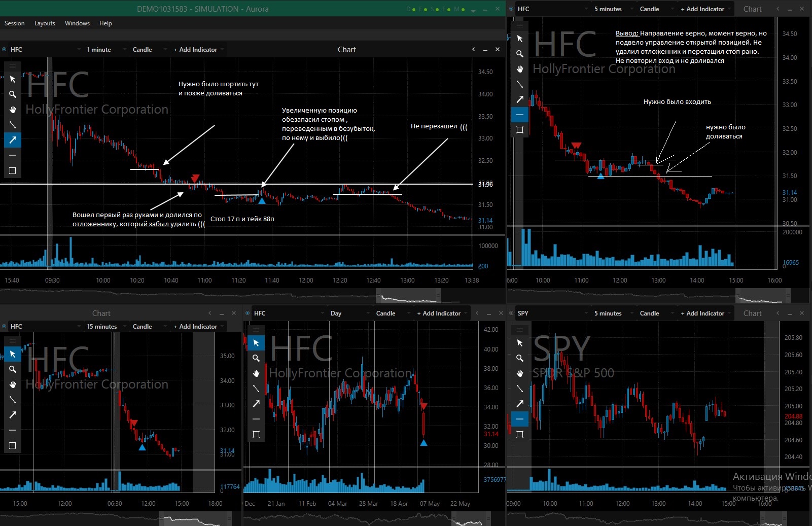This screenshot has height=526, width=812.
Task: Toggle link dot beside HFC in 1 minute chart
Action: (4, 50)
